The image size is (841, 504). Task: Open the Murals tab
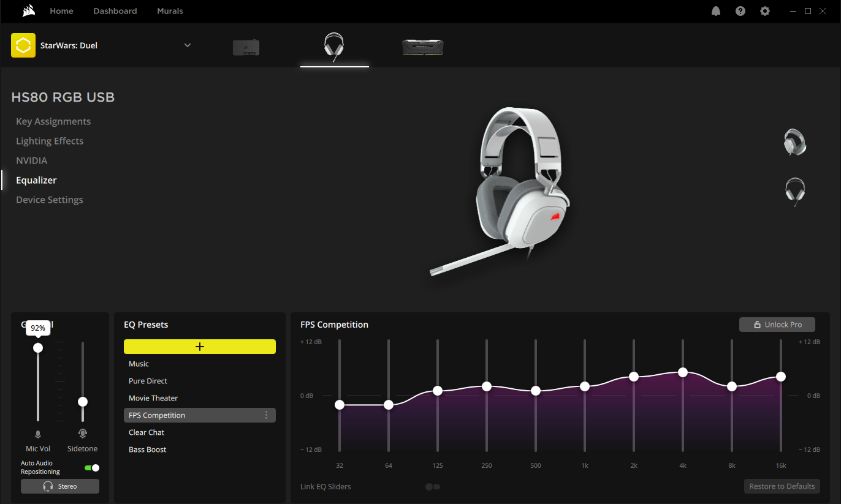(x=170, y=11)
